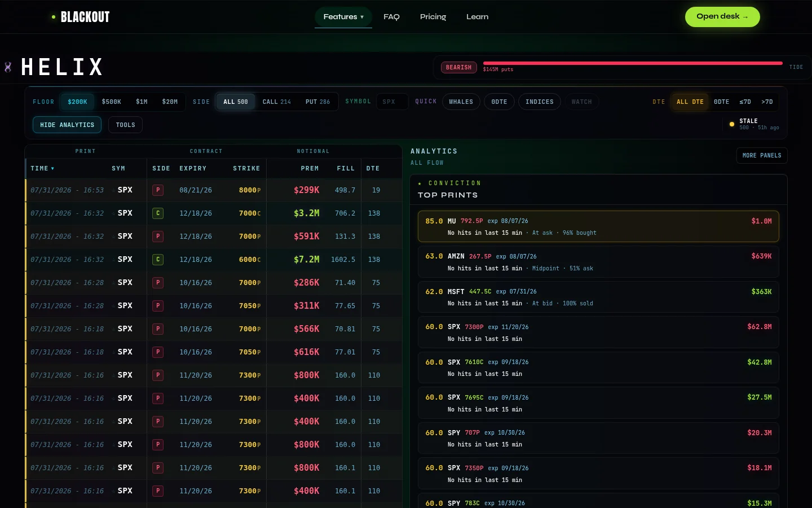The image size is (812, 508).
Task: Click the Helix DNA logo icon
Action: [x=8, y=67]
